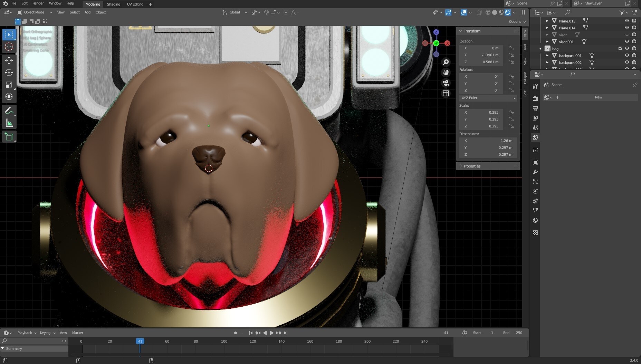Switch to the UV Editing workspace tab
This screenshot has height=364, width=641.
135,4
